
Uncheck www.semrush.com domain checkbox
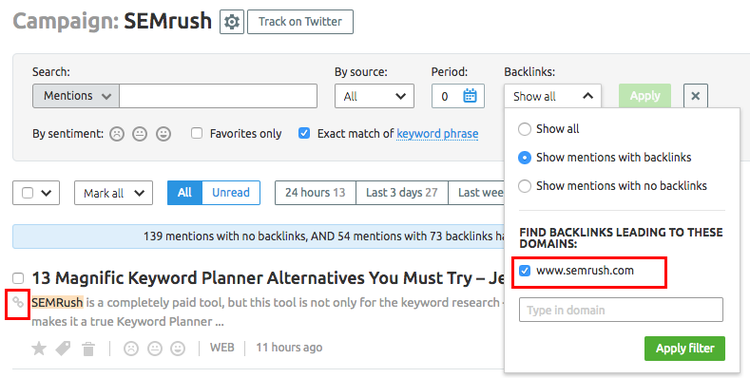525,271
